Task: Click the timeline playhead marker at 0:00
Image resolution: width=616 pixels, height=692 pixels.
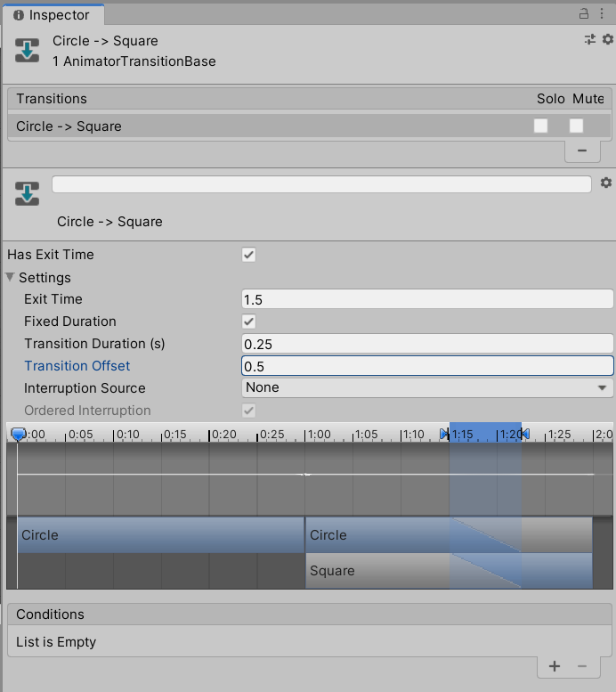Action: [x=18, y=434]
